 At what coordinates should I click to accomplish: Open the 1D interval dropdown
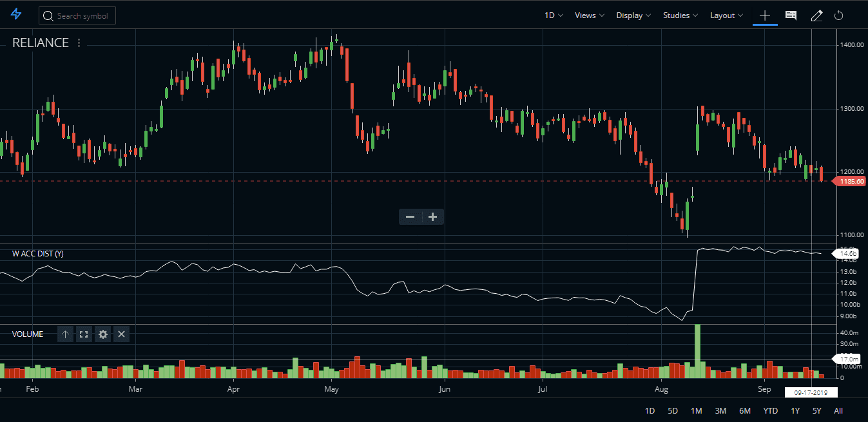(x=554, y=15)
